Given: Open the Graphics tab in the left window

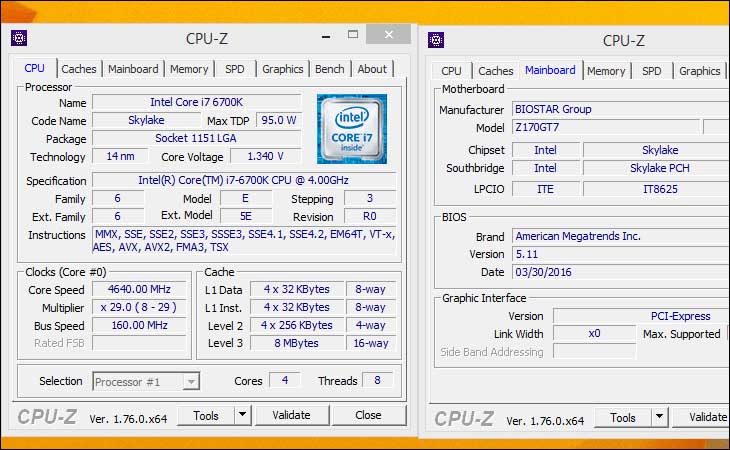Looking at the screenshot, I should pos(283,69).
